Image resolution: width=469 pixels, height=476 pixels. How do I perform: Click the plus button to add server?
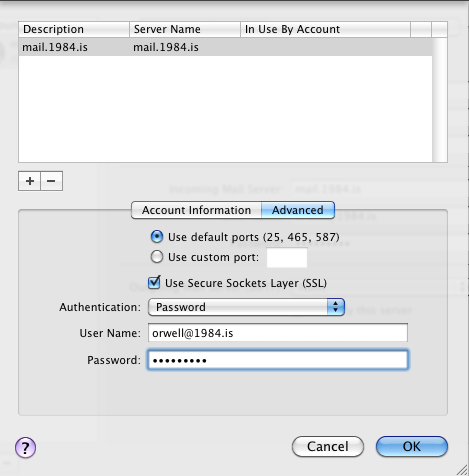tap(30, 181)
